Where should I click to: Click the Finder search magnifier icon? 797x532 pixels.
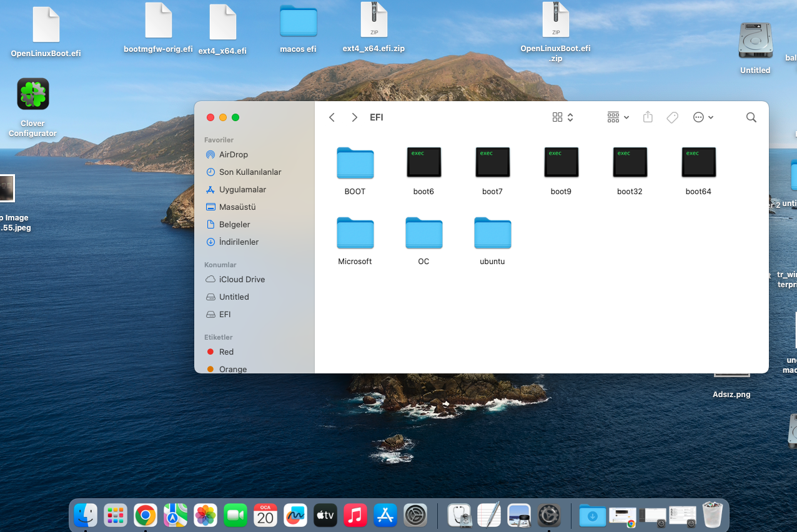751,117
